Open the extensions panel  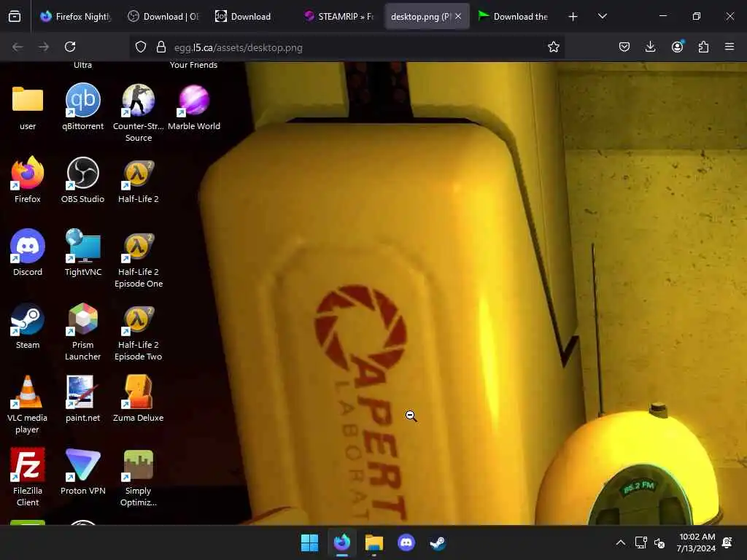tap(703, 47)
